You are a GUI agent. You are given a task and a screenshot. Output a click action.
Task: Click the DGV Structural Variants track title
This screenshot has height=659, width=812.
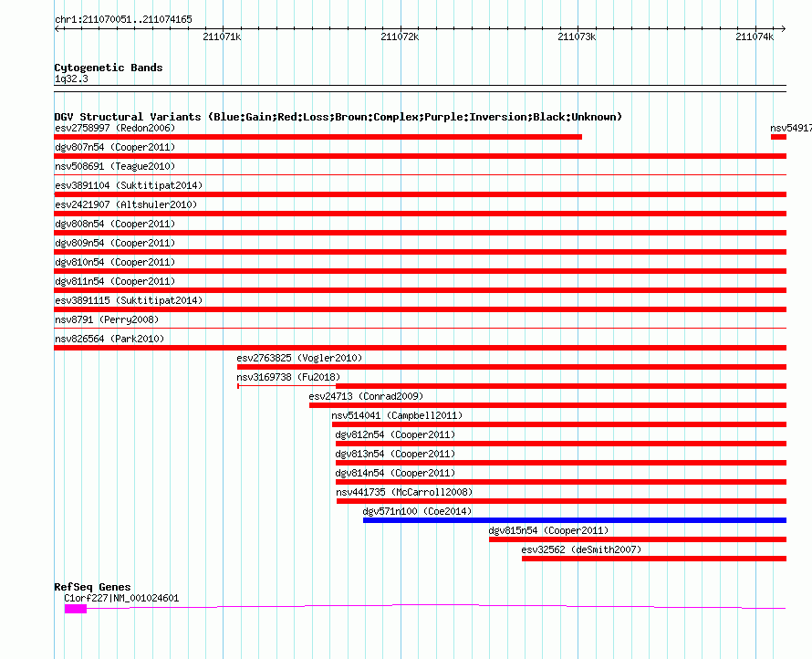tap(338, 117)
